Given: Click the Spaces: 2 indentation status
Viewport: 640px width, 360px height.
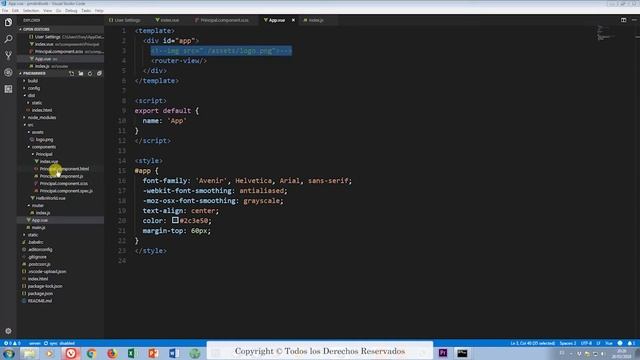Looking at the screenshot, I should 568,343.
